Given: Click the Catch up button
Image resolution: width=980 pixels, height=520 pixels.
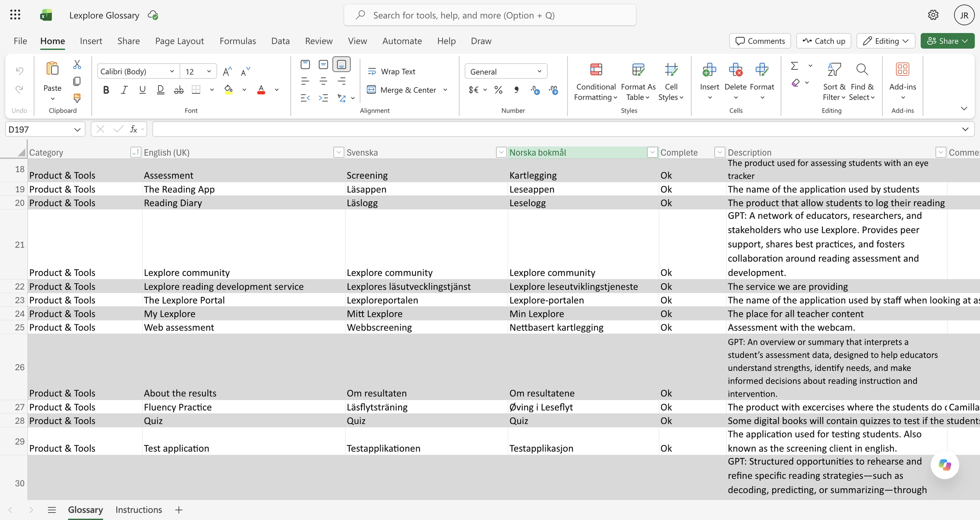Looking at the screenshot, I should [824, 41].
